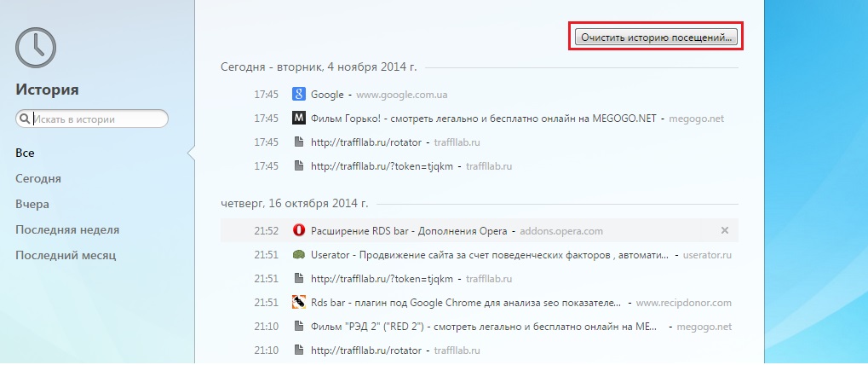Open 'Фильм Горько!' MEGOGO history entry
Screen dimensions: 868x365
pos(483,119)
